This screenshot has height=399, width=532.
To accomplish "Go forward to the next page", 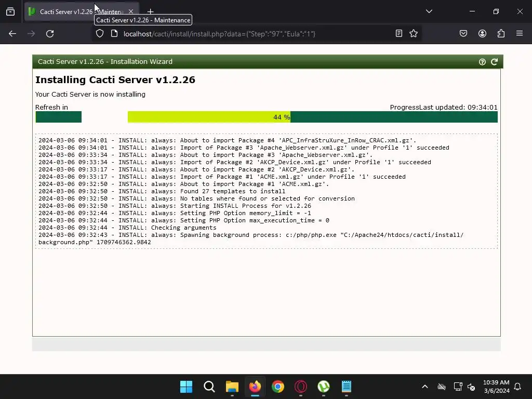I will [31, 34].
